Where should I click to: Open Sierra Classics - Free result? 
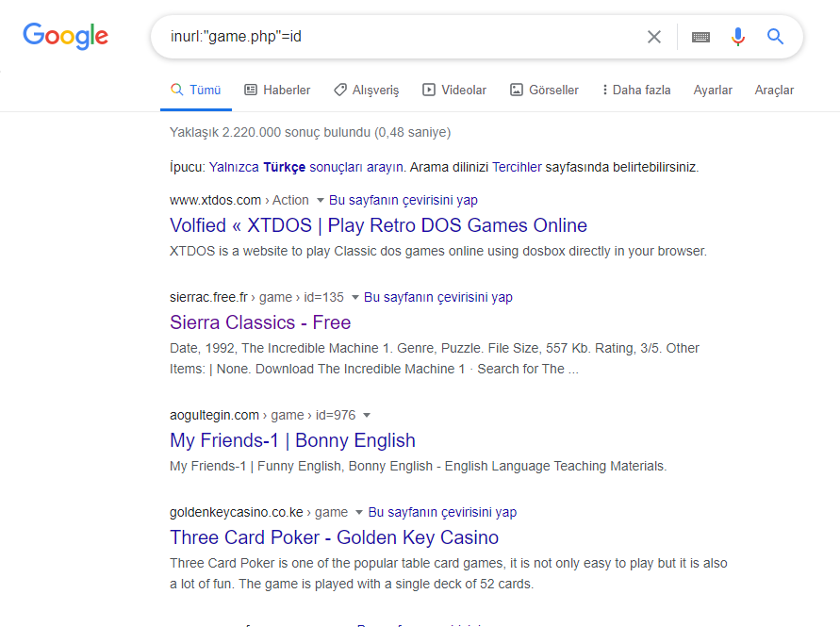[x=260, y=322]
